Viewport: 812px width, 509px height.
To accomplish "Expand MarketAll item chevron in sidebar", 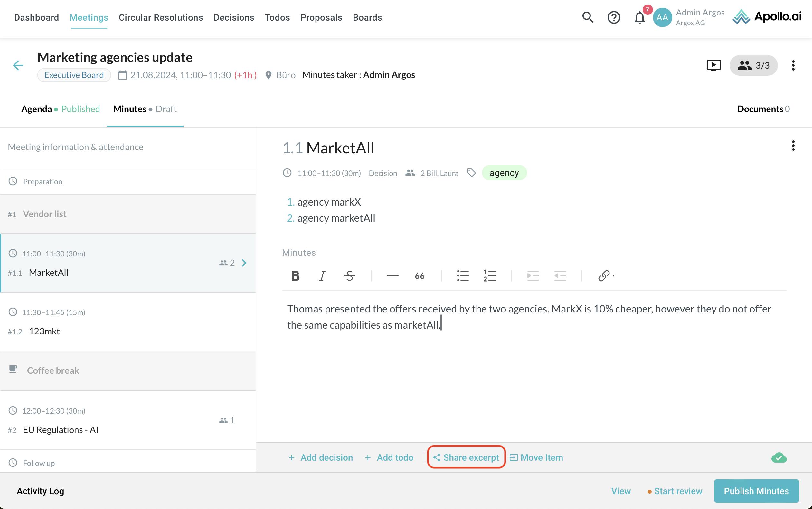I will pyautogui.click(x=245, y=263).
